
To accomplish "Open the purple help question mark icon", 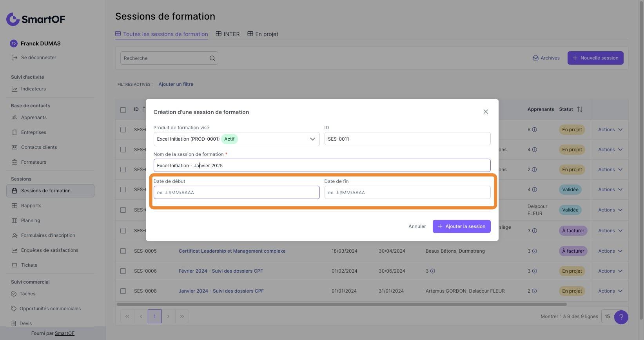I will pos(621,317).
